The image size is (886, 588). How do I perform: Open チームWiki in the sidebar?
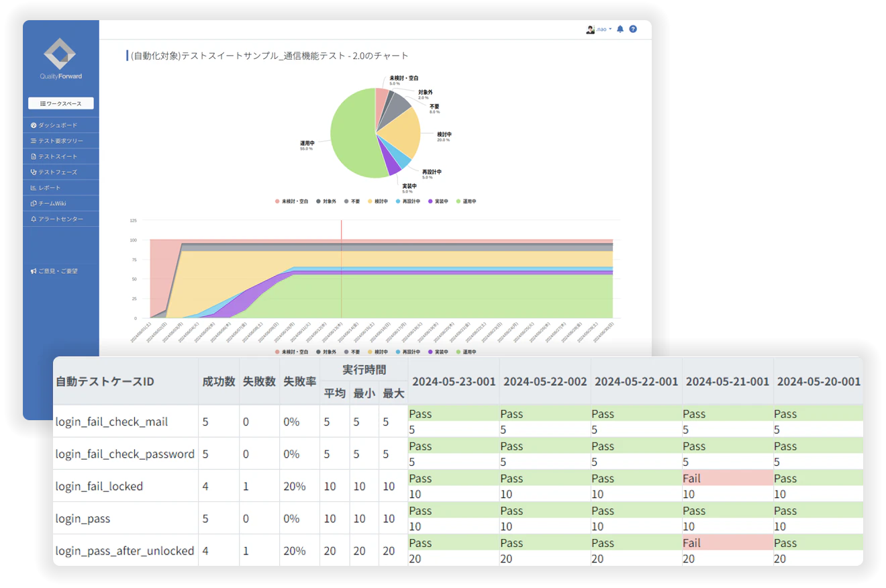[x=52, y=203]
